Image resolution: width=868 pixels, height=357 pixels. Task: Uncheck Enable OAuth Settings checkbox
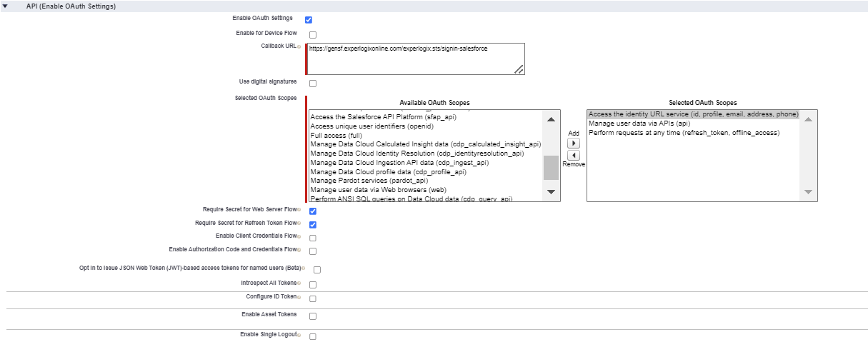pos(309,20)
